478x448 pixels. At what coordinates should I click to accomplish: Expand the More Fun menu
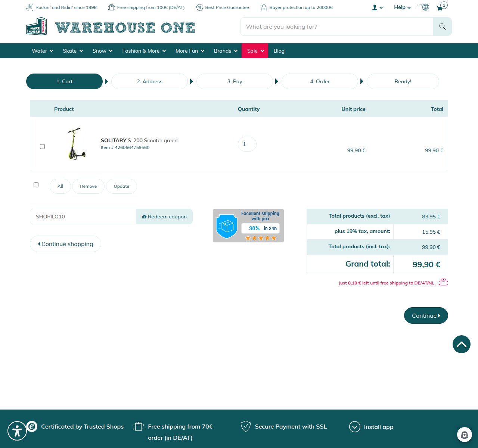(x=190, y=51)
